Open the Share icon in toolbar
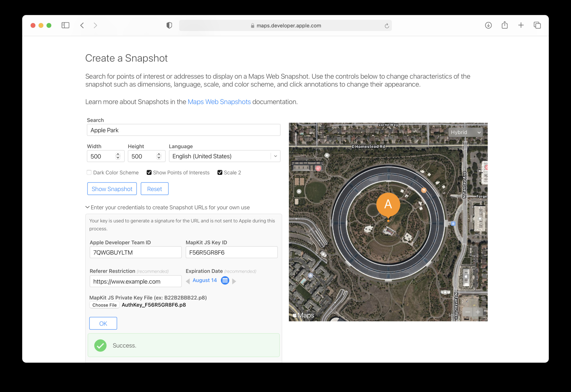 click(505, 25)
